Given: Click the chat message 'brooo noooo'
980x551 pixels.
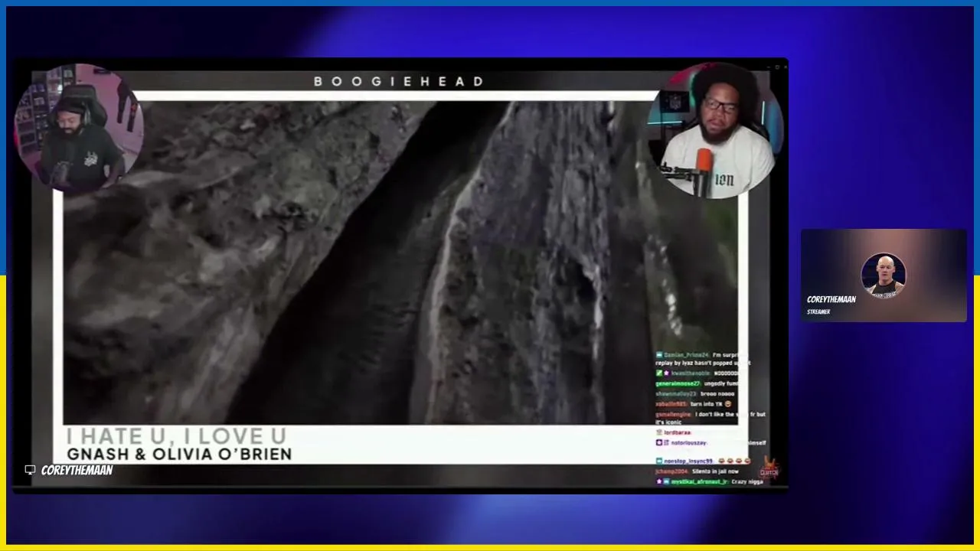Looking at the screenshot, I should [x=716, y=393].
